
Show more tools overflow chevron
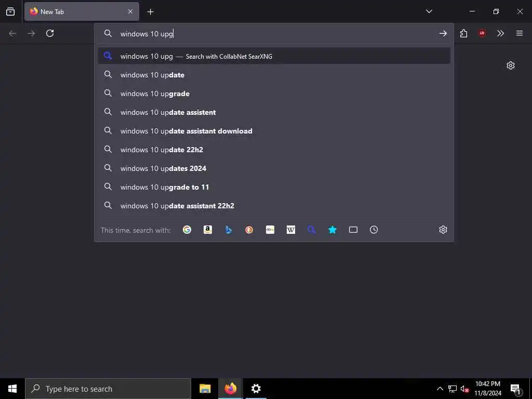pyautogui.click(x=500, y=33)
